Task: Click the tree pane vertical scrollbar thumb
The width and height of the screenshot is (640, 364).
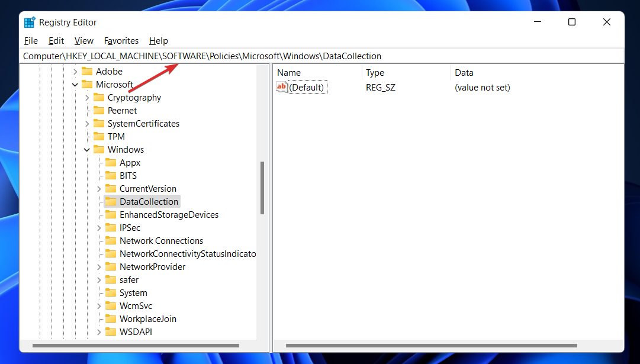Action: 262,188
